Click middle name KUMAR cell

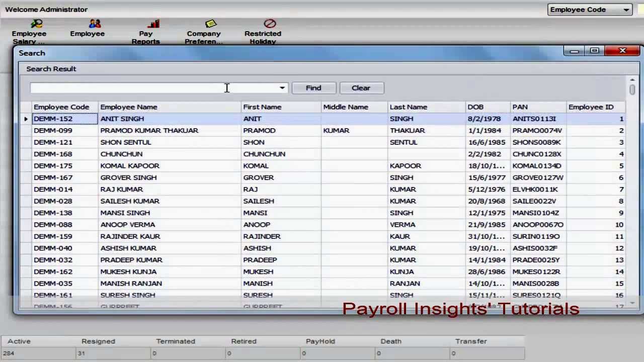point(354,130)
